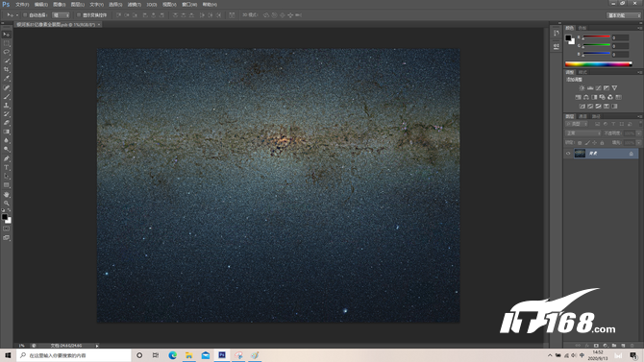This screenshot has height=362, width=644.
Task: Open the Auto-Select group/layer dropdown
Action: point(61,15)
